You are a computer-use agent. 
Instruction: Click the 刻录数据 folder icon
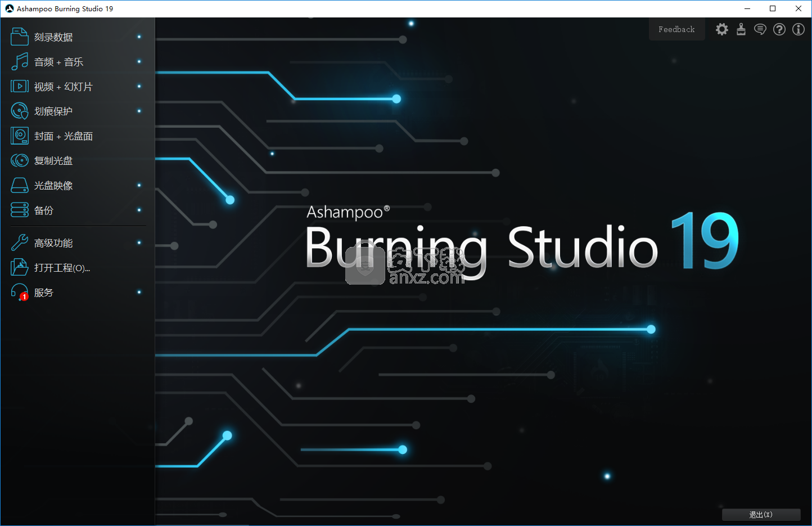(20, 37)
